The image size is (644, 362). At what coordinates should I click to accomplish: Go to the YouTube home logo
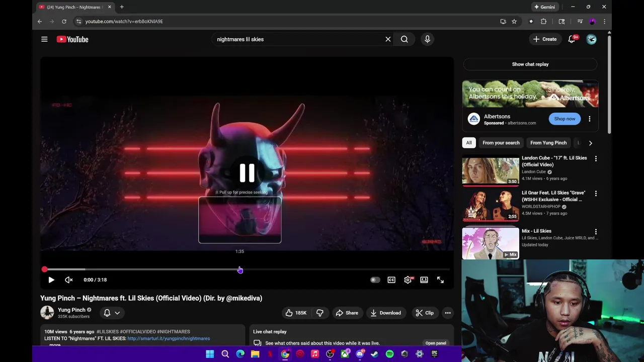click(72, 39)
